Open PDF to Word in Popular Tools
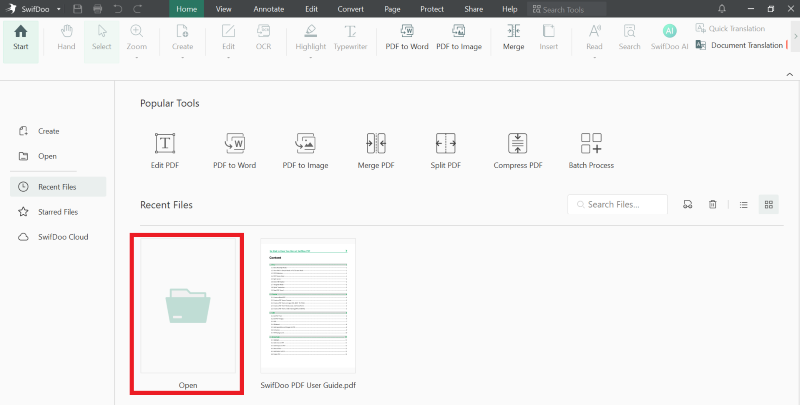This screenshot has height=405, width=800. click(235, 151)
